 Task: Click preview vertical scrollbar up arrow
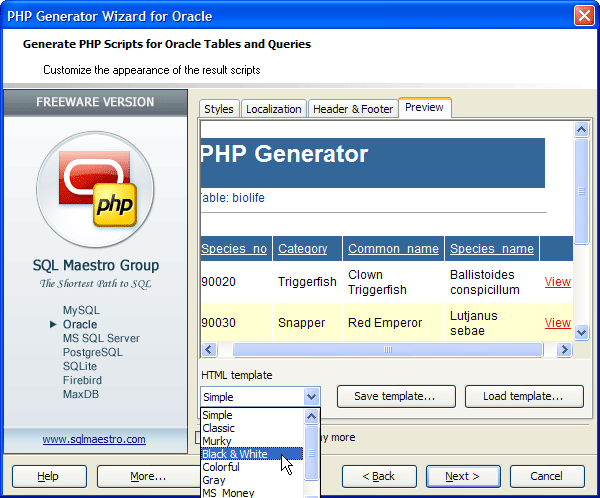coord(582,130)
